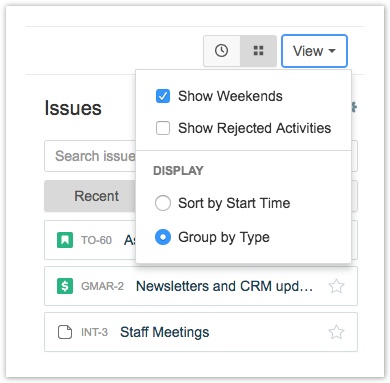Switch to the clock timeline view icon
The width and height of the screenshot is (390, 383).
pos(222,51)
